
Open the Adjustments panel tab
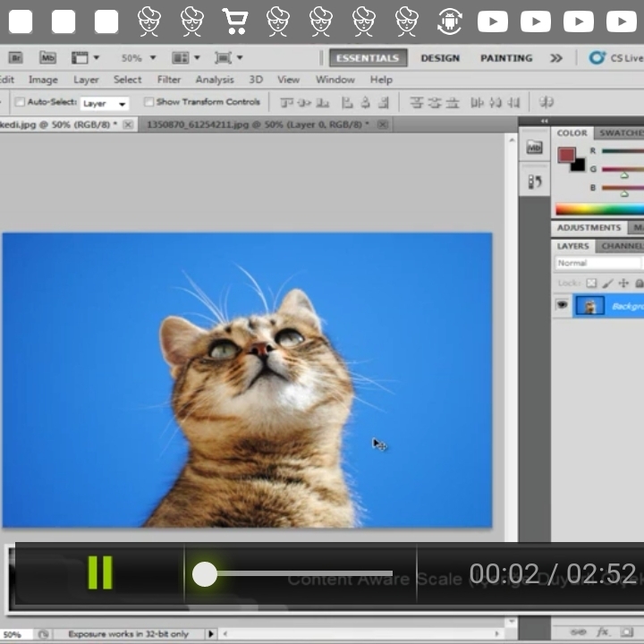589,227
